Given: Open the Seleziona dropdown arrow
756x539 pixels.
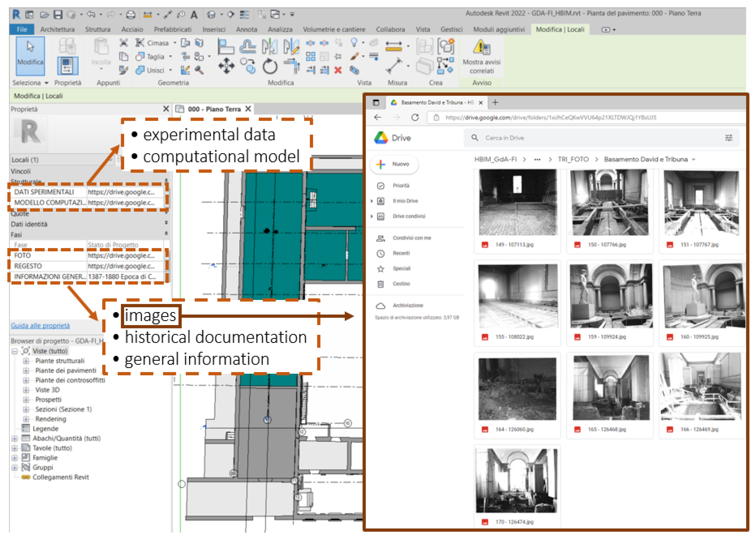Looking at the screenshot, I should (47, 83).
